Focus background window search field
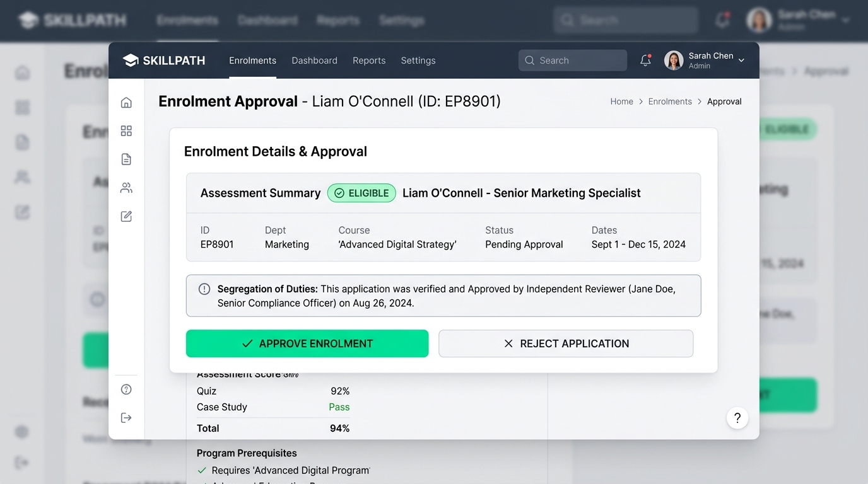 (626, 20)
